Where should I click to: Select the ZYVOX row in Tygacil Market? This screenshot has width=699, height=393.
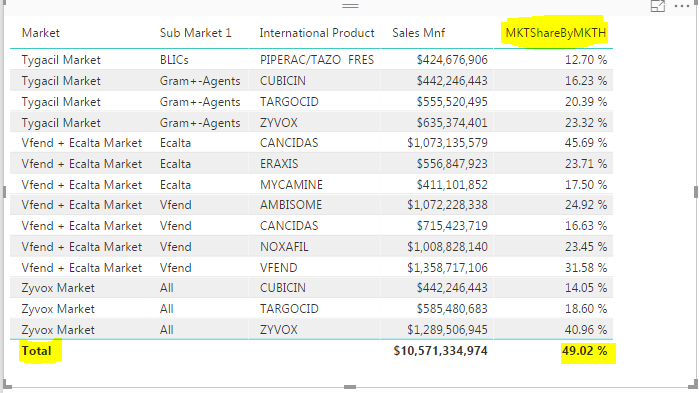tap(311, 123)
